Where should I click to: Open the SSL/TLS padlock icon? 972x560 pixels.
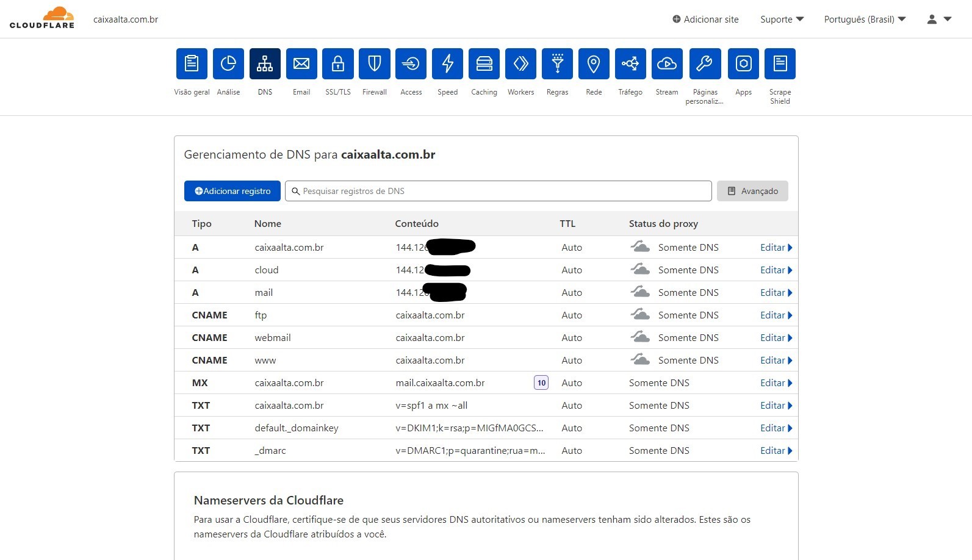(x=337, y=64)
